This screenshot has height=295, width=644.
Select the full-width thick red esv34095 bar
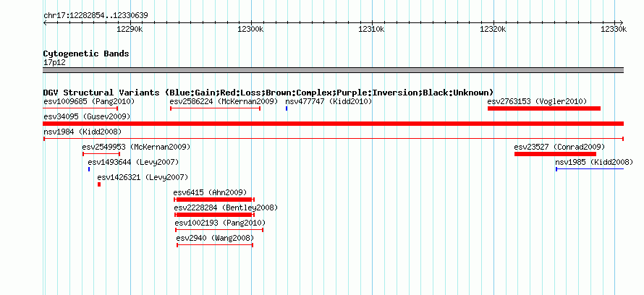pyautogui.click(x=334, y=124)
